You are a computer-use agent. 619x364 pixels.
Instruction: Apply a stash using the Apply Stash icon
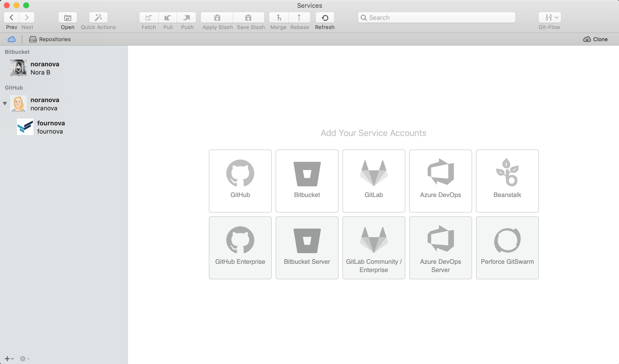coord(217,17)
